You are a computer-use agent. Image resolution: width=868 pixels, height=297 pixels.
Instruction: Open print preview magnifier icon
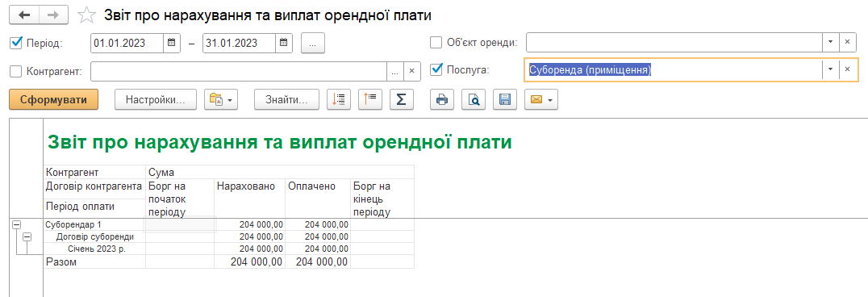point(474,100)
